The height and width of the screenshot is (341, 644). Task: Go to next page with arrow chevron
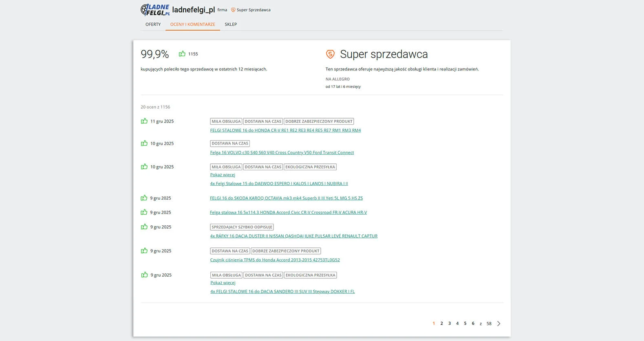(x=499, y=323)
